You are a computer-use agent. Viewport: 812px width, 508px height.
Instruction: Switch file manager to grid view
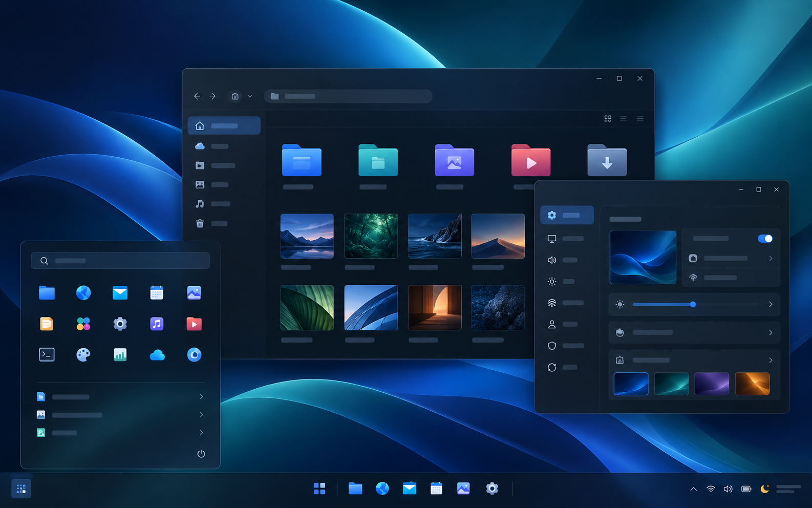tap(608, 119)
